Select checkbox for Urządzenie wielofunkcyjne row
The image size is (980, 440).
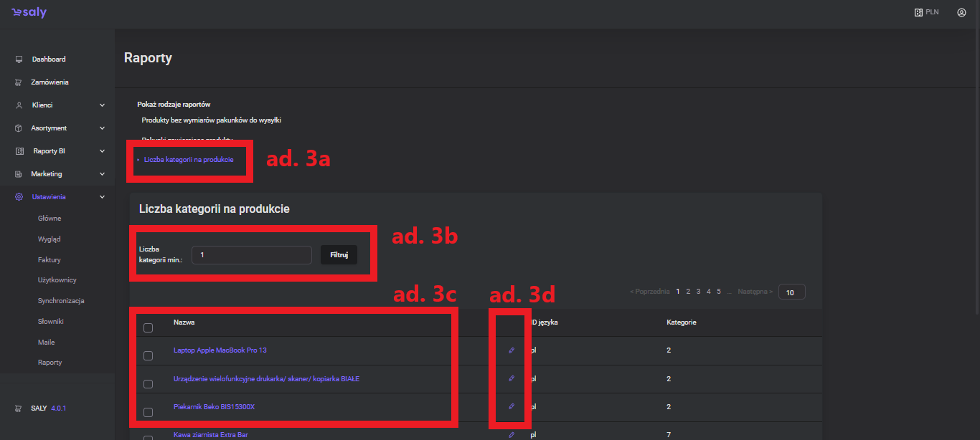[x=149, y=384]
